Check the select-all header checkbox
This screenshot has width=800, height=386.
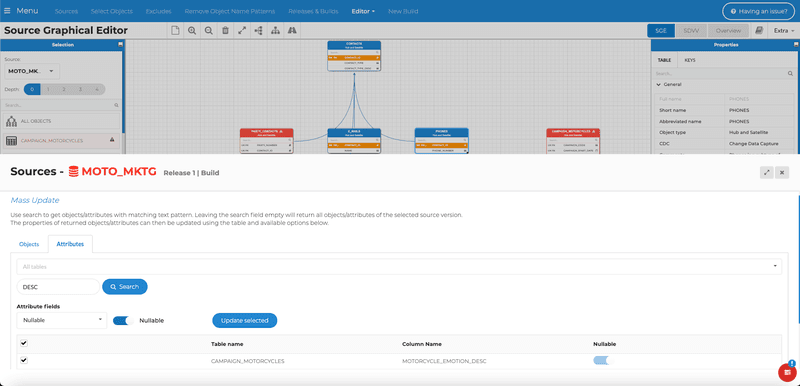[24, 343]
